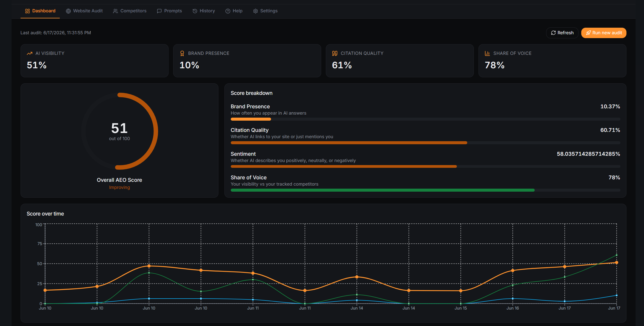Click the final green data point on Jun 17
The height and width of the screenshot is (326, 644).
[x=617, y=255]
